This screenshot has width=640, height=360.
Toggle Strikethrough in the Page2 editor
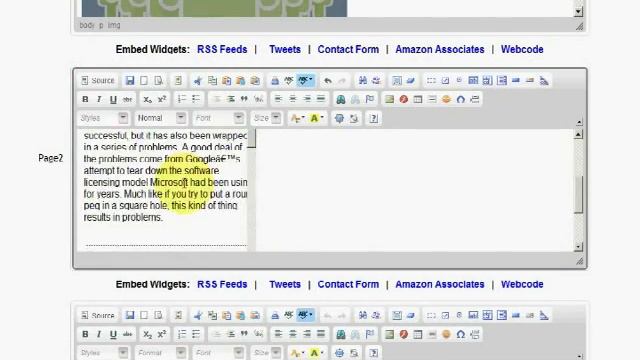tap(127, 99)
